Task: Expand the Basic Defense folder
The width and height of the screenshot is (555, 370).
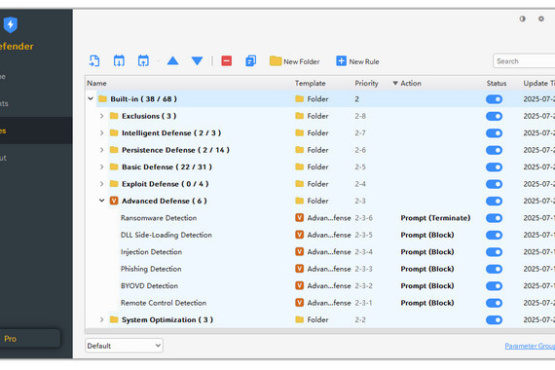Action: (102, 167)
